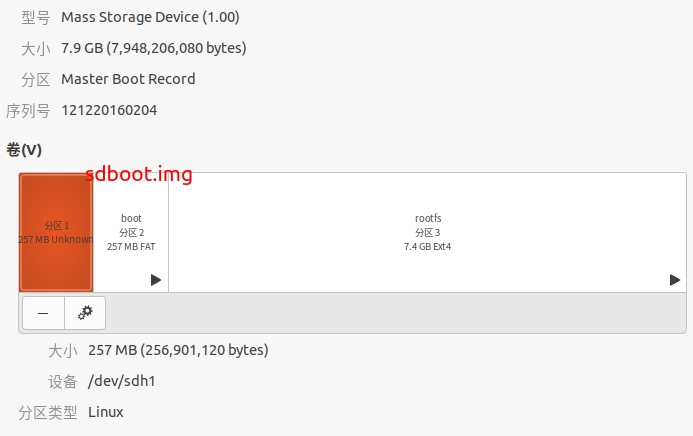Click the 序列号 field label
The image size is (693, 436).
click(28, 110)
